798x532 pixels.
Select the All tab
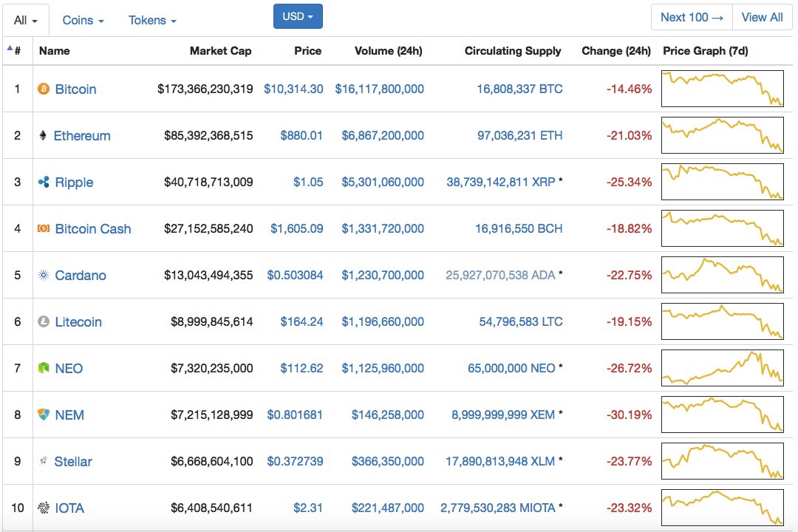[25, 21]
